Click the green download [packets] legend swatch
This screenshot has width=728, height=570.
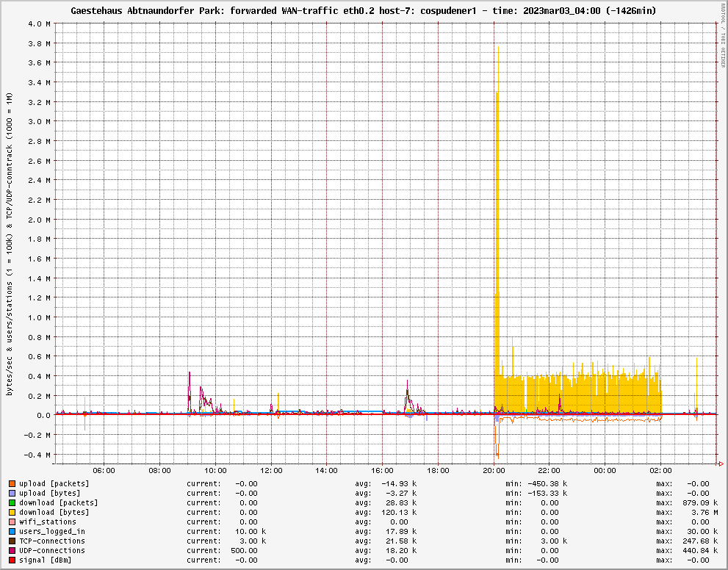[12, 502]
